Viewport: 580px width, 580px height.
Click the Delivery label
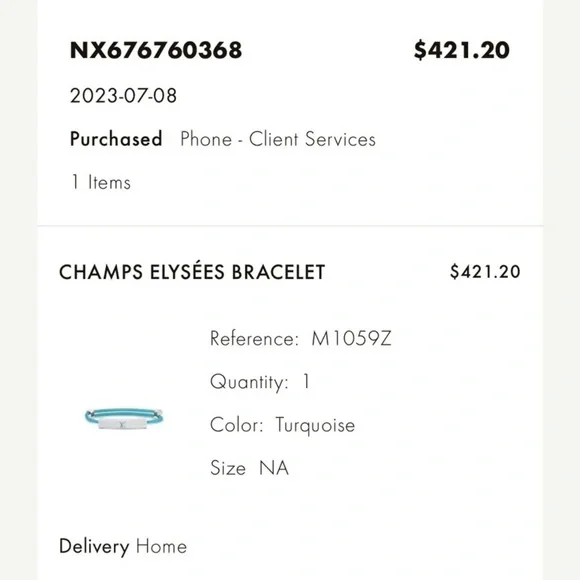pos(94,547)
